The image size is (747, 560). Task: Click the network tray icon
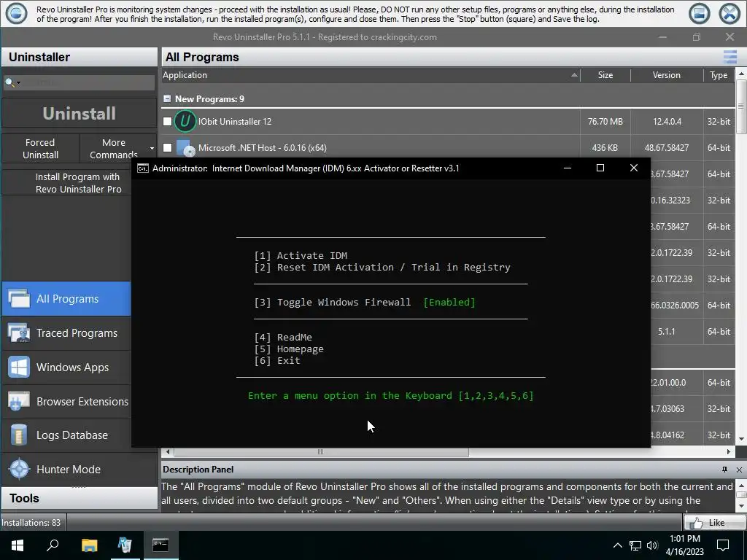(x=635, y=545)
